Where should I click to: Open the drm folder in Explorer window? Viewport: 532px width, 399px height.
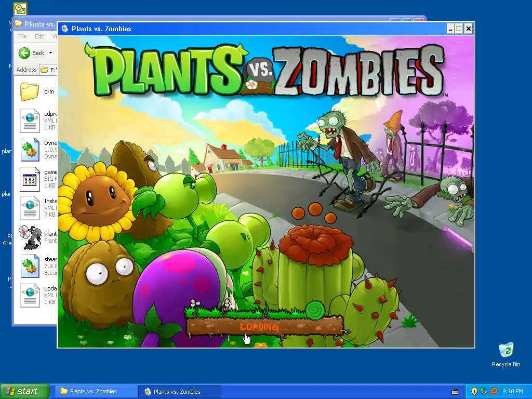click(x=30, y=91)
